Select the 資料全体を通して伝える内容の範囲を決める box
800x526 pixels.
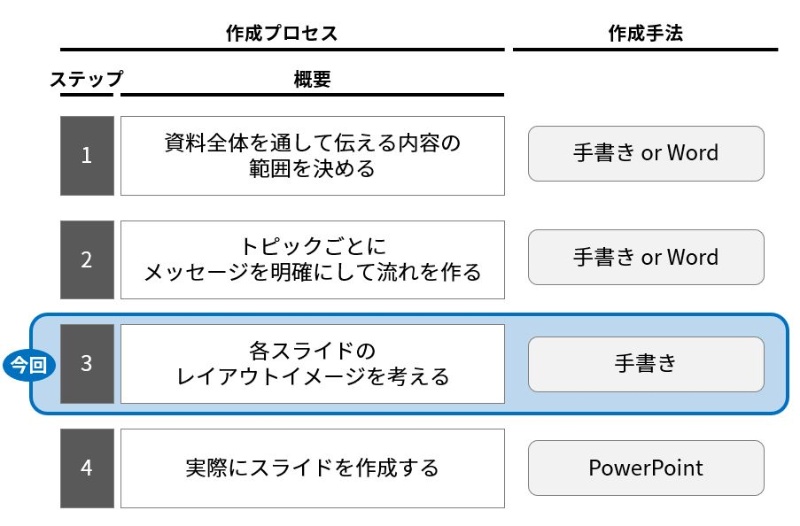(x=312, y=155)
